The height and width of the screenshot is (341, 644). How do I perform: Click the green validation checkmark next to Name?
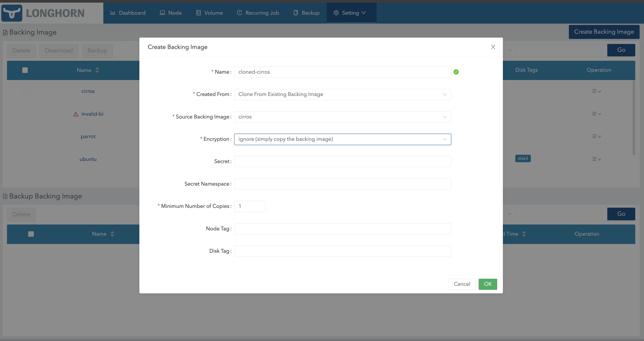(456, 72)
